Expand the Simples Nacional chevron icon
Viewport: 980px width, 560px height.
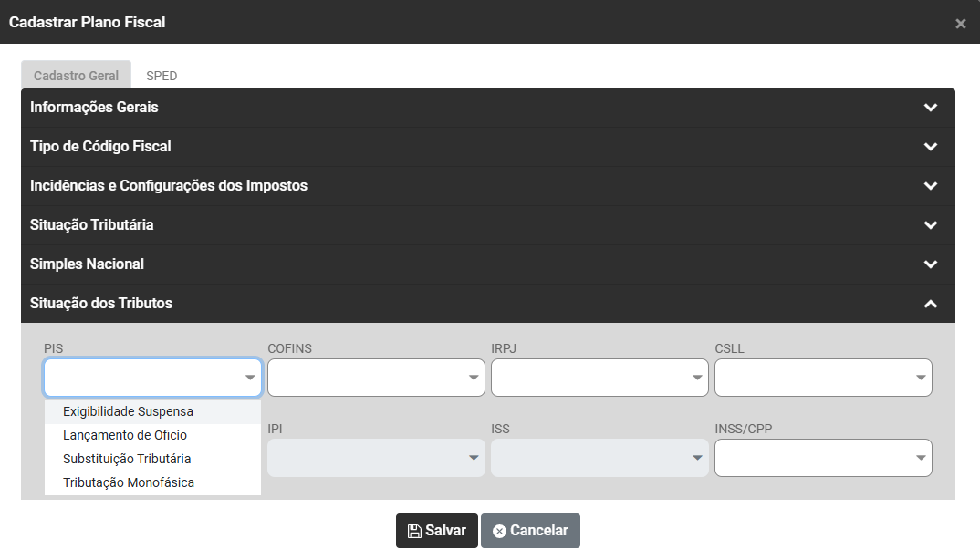point(930,264)
